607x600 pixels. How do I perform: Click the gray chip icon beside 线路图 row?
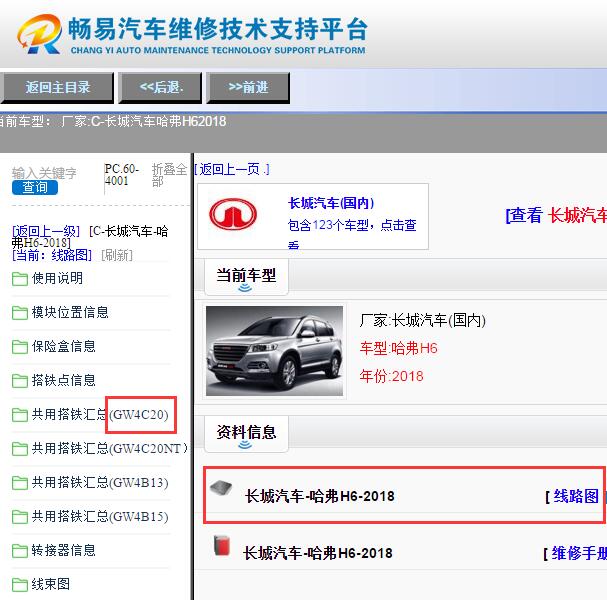tap(221, 488)
